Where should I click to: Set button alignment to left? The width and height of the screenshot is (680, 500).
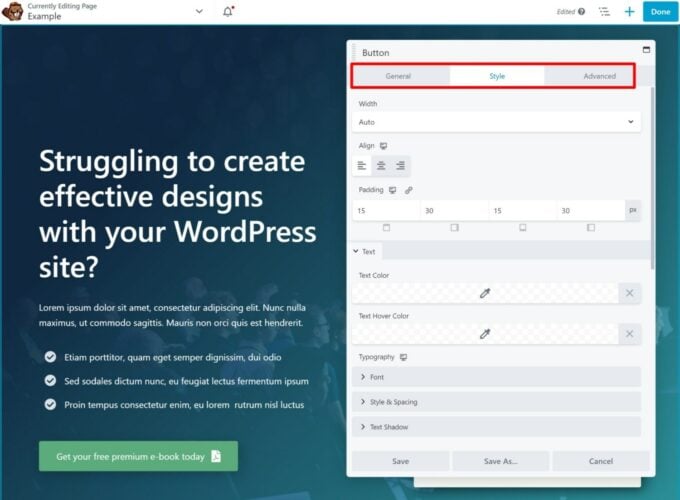click(x=362, y=166)
